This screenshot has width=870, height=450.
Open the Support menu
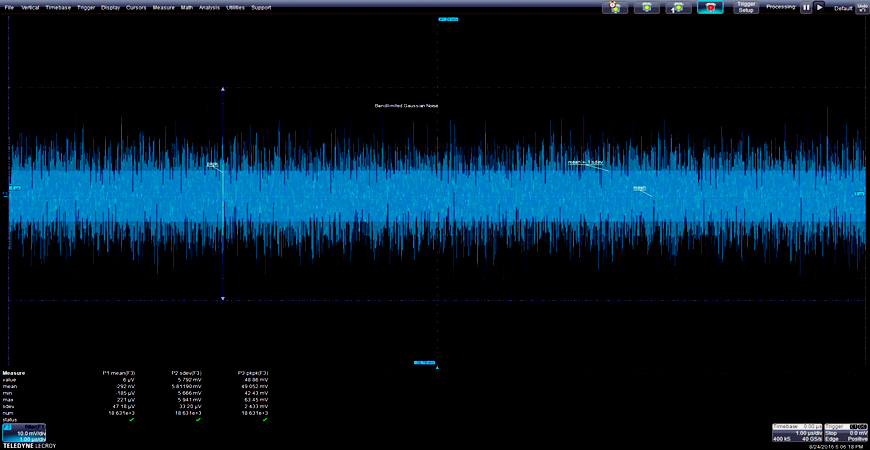click(x=261, y=8)
